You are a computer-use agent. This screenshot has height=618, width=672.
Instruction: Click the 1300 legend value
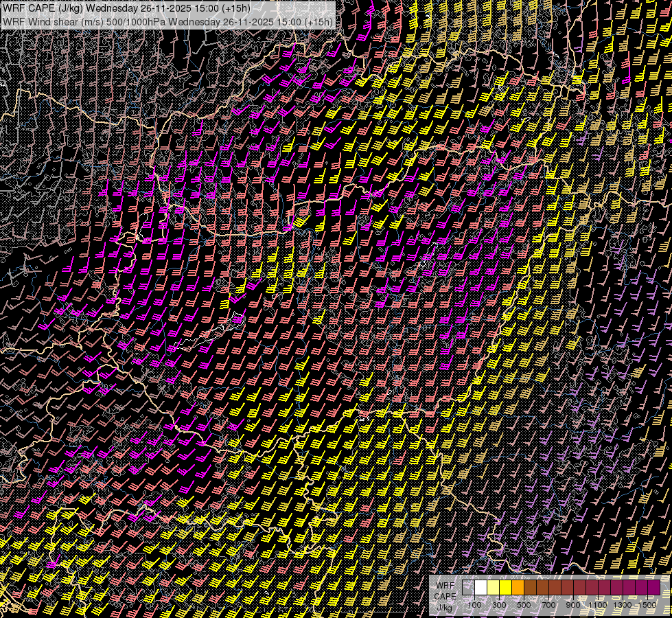623,605
